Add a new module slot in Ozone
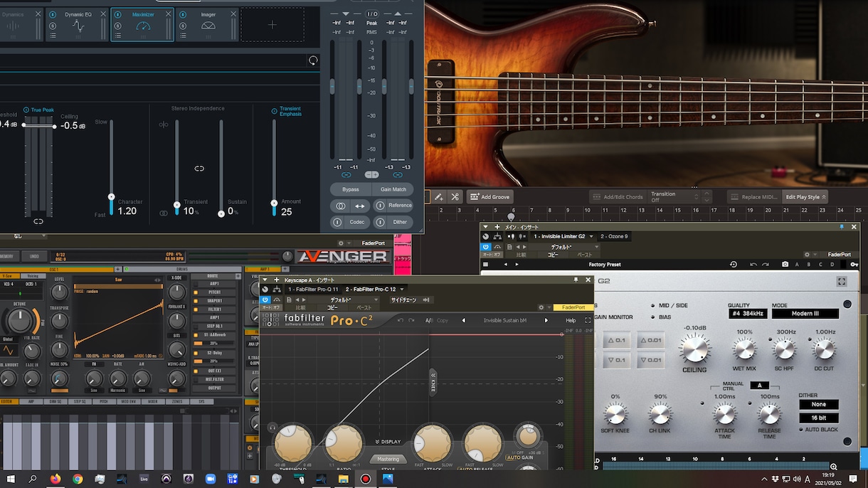Viewport: 868px width, 488px height. (x=272, y=25)
